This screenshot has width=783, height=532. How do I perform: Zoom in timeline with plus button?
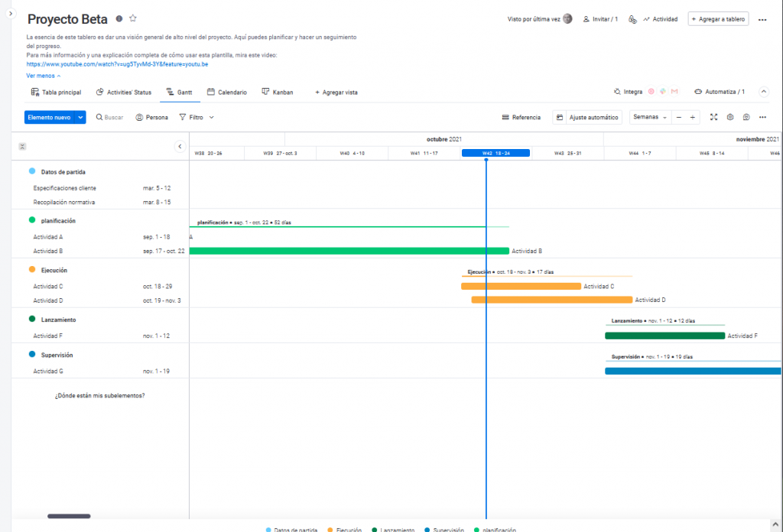pos(692,117)
